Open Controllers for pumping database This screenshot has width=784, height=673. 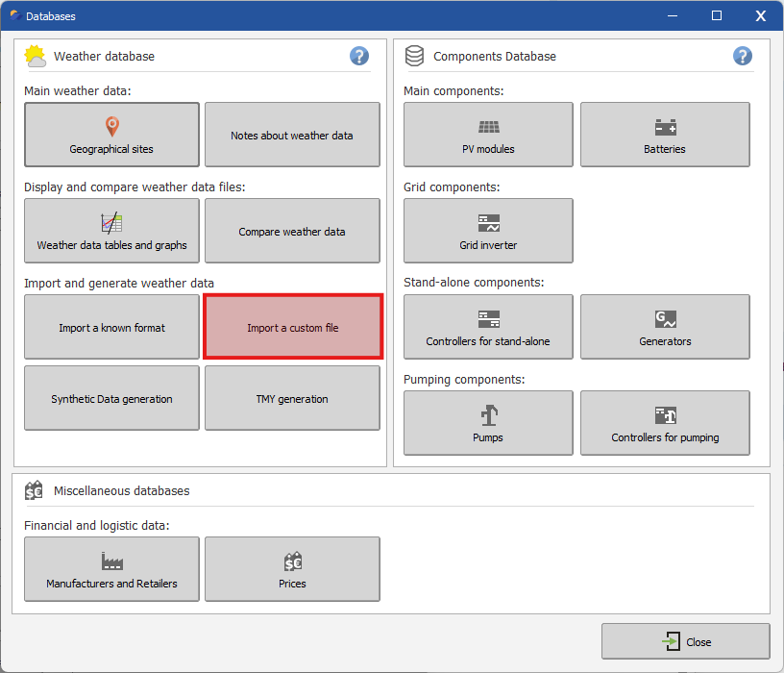pyautogui.click(x=665, y=423)
